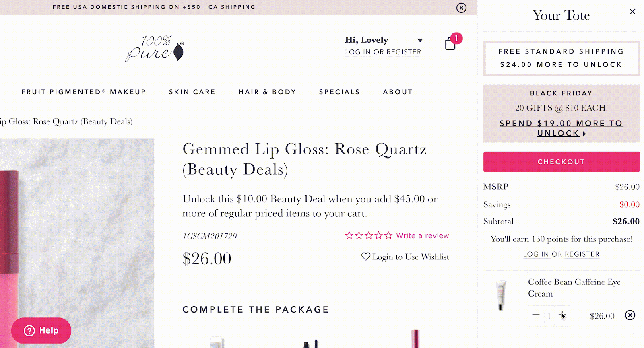Open the shopping tote bag icon
The width and height of the screenshot is (644, 348).
point(450,43)
